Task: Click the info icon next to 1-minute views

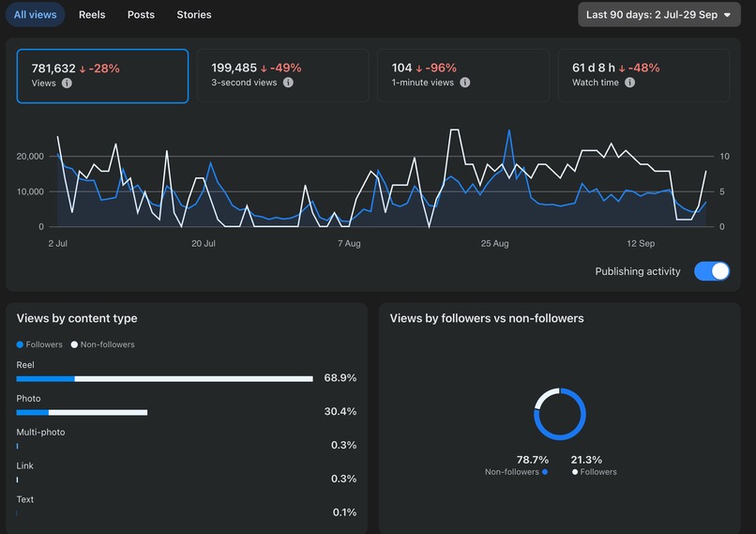Action: click(x=465, y=83)
